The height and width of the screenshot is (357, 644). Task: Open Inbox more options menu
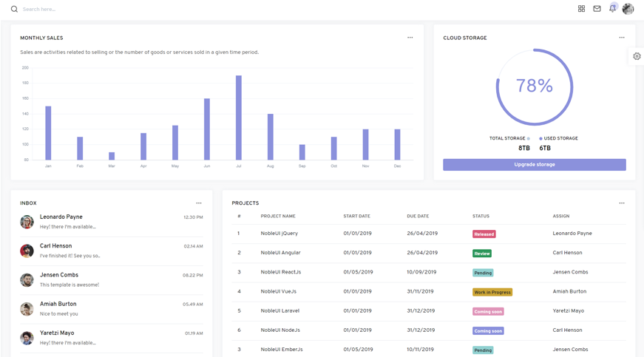[199, 203]
